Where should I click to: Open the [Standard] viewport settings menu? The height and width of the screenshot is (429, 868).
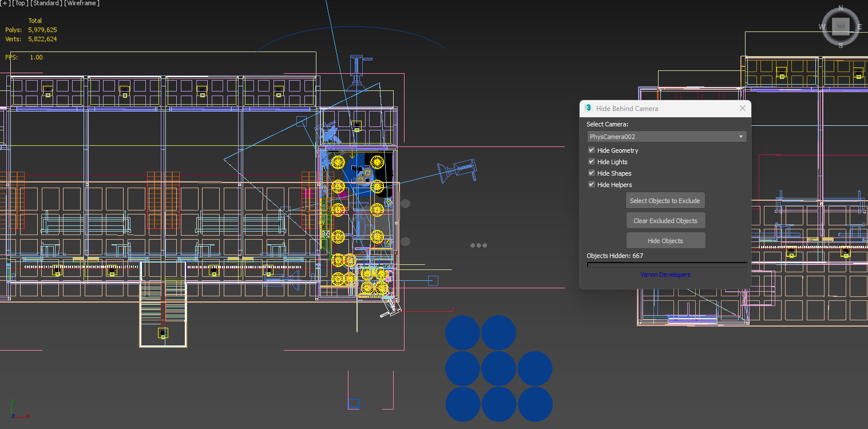click(46, 3)
